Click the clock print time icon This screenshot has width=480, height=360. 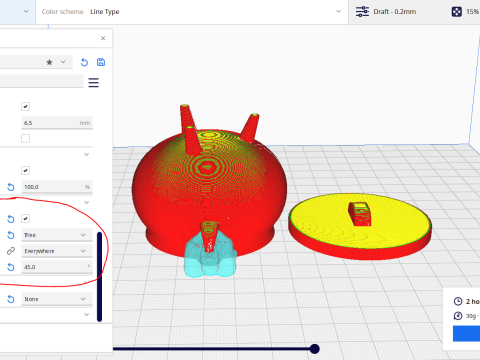coord(458,301)
